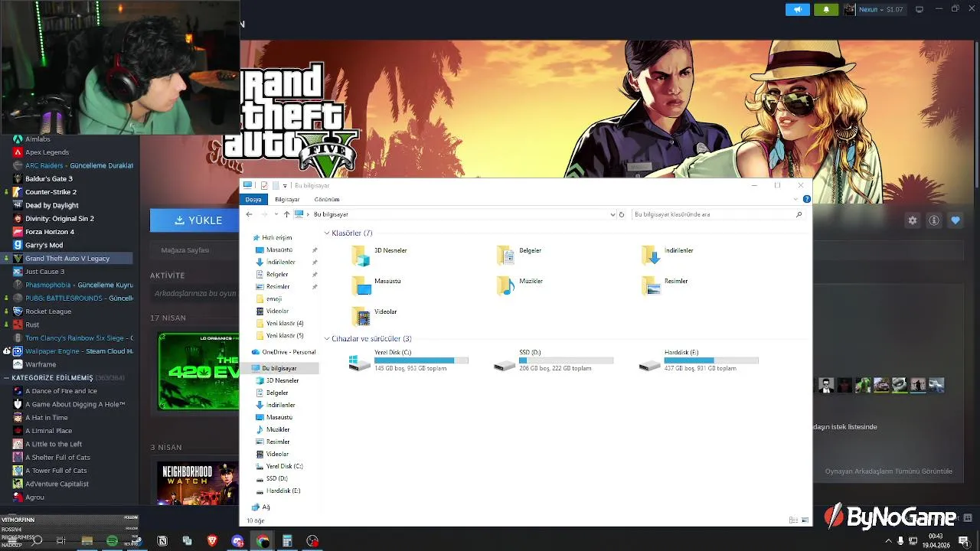This screenshot has width=980, height=551.
Task: Click taskbar search magnifier icon
Action: [37, 541]
